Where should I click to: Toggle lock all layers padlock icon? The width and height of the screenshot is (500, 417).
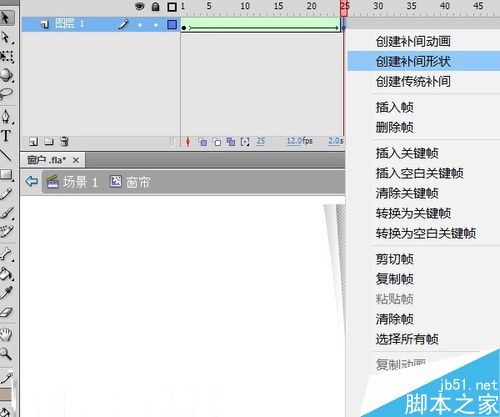click(156, 6)
